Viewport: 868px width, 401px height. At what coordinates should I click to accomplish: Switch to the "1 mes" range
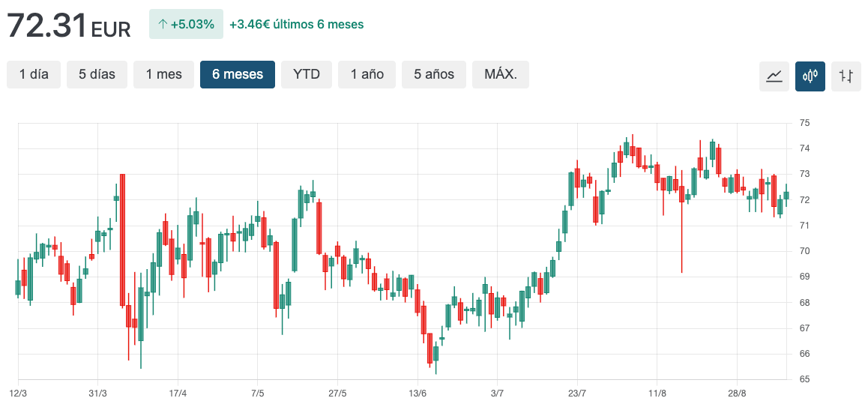point(163,74)
